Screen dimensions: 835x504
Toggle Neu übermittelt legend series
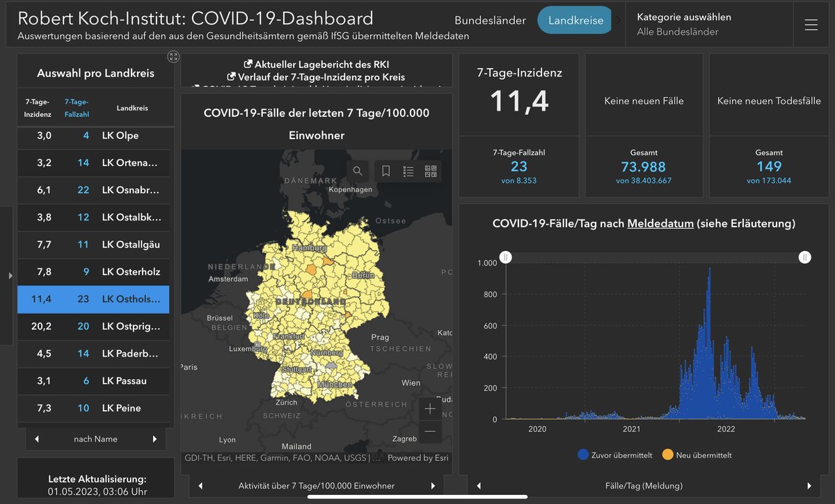pos(697,455)
